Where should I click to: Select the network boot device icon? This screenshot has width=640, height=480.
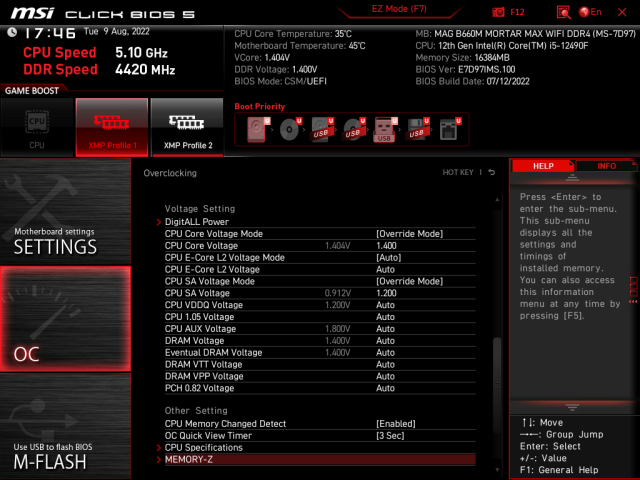coord(449,128)
